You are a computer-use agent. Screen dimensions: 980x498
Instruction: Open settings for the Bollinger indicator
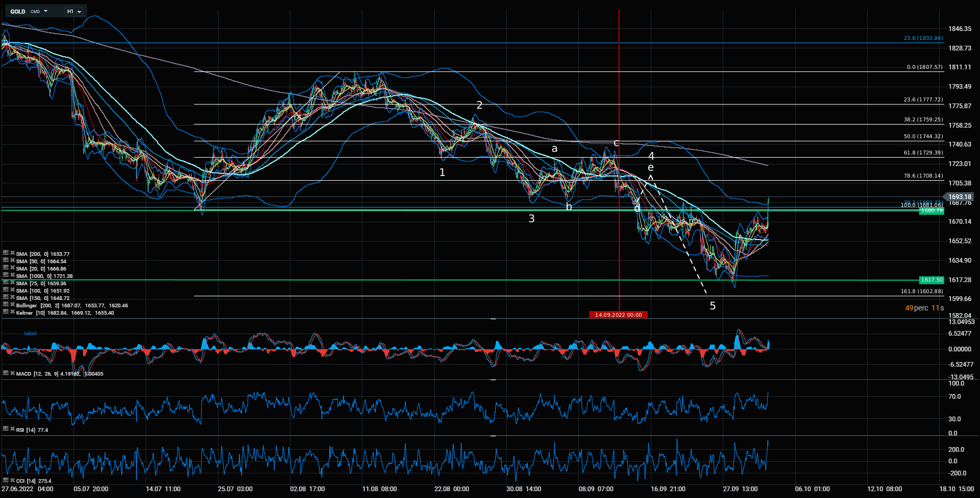click(x=5, y=305)
